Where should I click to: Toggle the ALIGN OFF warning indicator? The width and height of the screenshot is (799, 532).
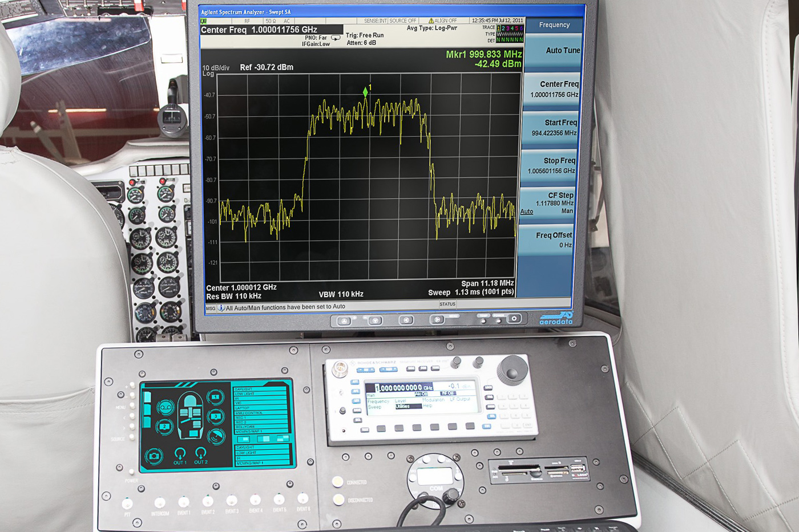[442, 21]
